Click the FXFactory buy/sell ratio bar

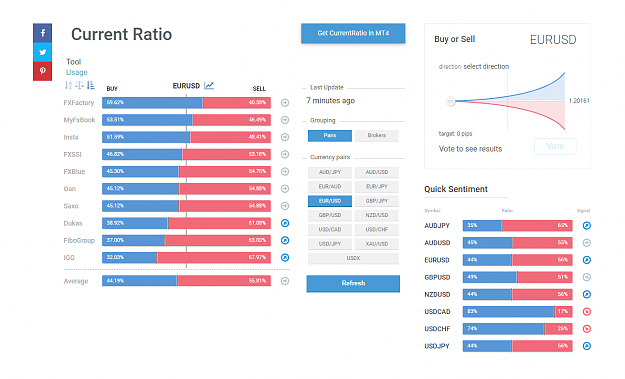click(x=186, y=103)
